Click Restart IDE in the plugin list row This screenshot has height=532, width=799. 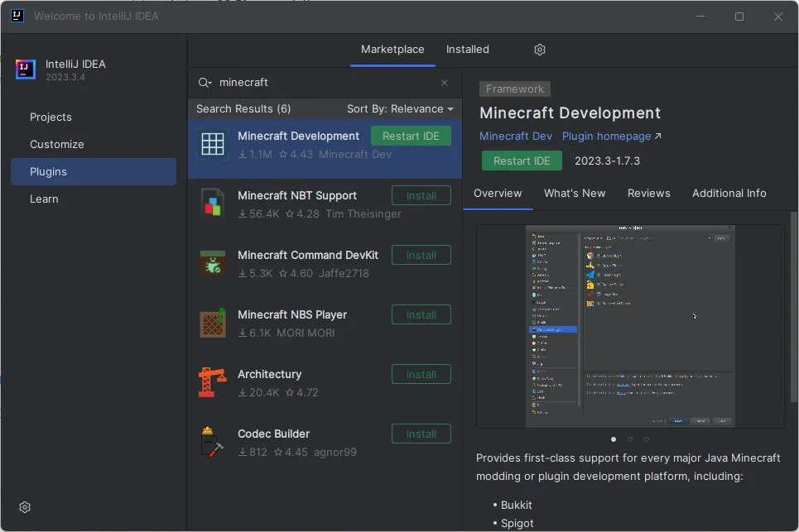[411, 136]
